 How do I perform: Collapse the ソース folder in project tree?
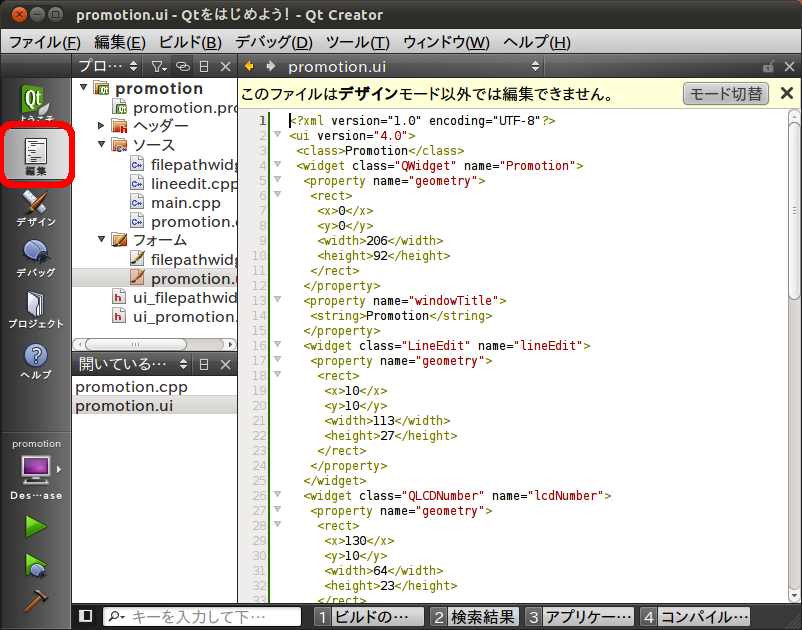click(101, 145)
